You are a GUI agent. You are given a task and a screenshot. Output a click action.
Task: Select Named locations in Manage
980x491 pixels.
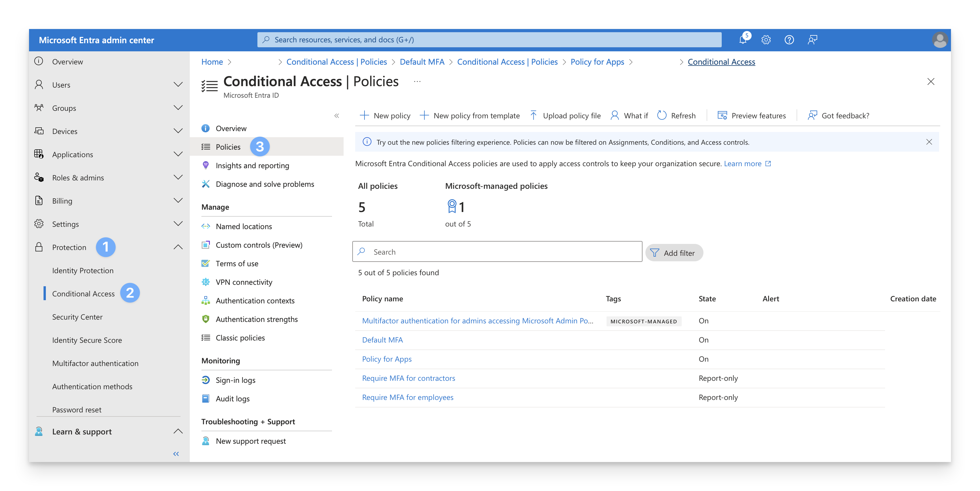(x=243, y=226)
